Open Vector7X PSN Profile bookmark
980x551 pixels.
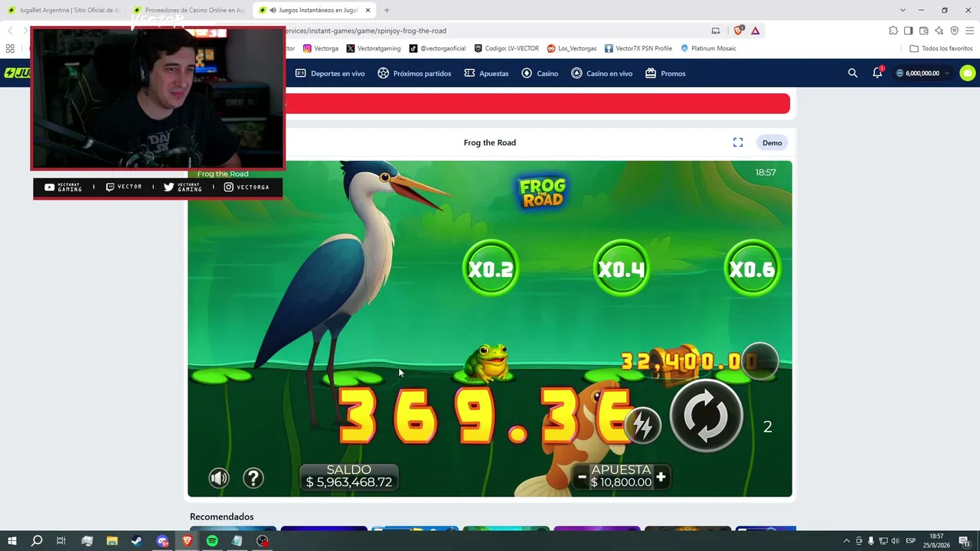click(639, 48)
